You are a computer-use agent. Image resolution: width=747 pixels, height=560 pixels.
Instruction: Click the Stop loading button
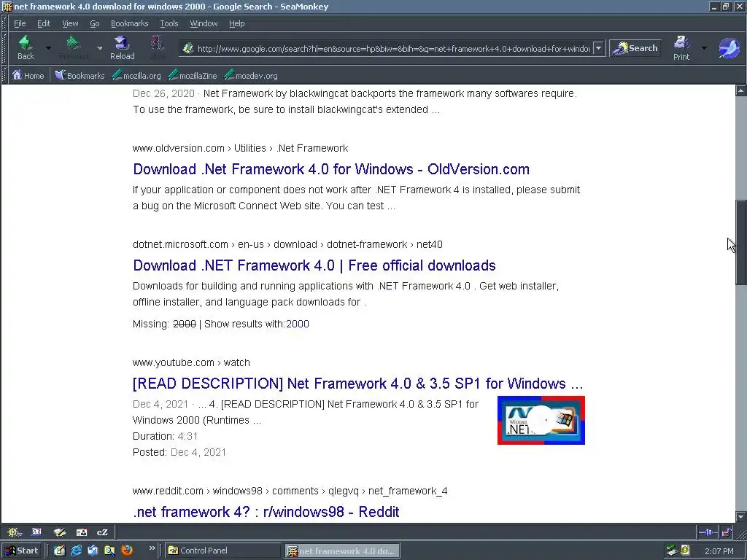click(x=158, y=48)
